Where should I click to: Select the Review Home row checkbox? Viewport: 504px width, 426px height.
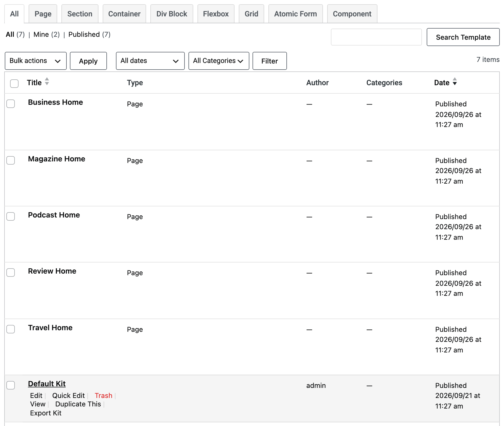tap(11, 273)
